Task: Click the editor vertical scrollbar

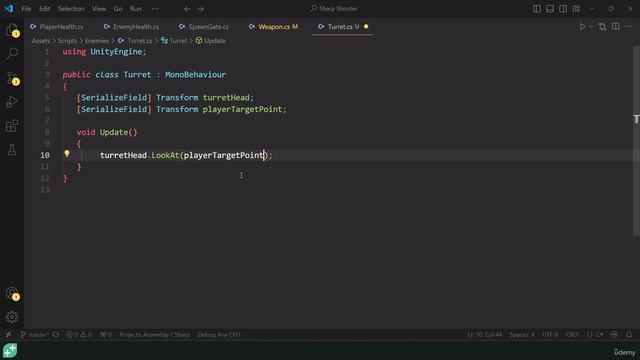Action: 636,141
